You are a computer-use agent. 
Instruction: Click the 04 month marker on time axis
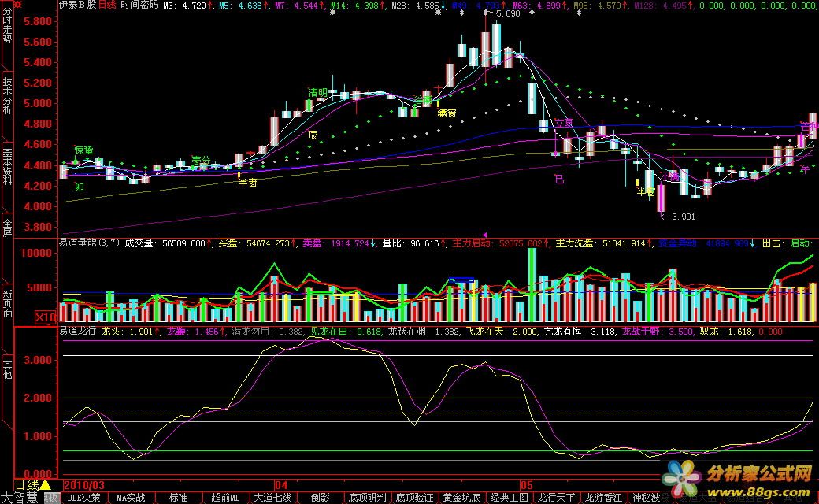[x=280, y=485]
